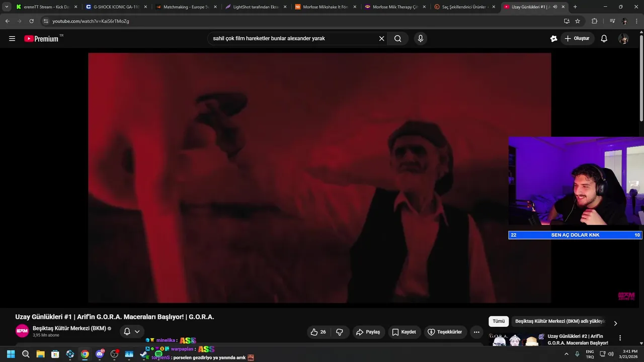Open OBS Studio from the taskbar
The width and height of the screenshot is (644, 362).
[x=114, y=354]
